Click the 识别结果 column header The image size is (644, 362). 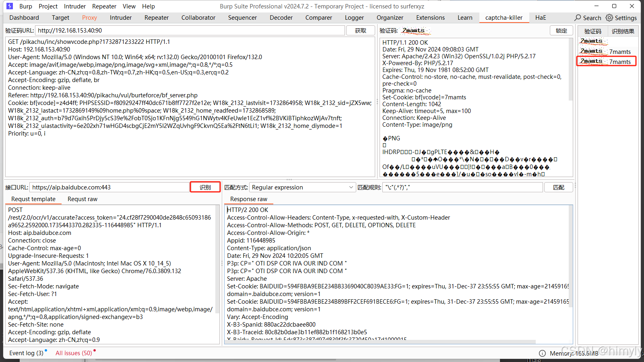(623, 31)
